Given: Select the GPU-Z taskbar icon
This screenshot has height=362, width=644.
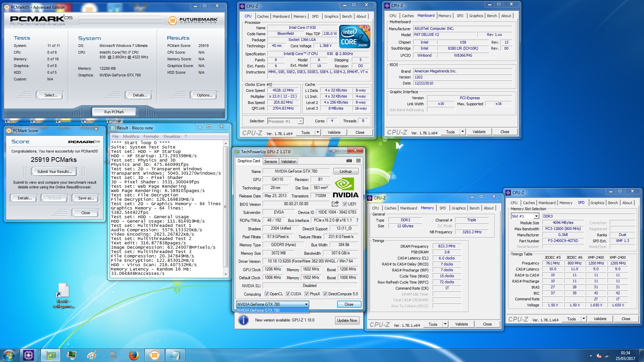Looking at the screenshot, I should pyautogui.click(x=51, y=355).
